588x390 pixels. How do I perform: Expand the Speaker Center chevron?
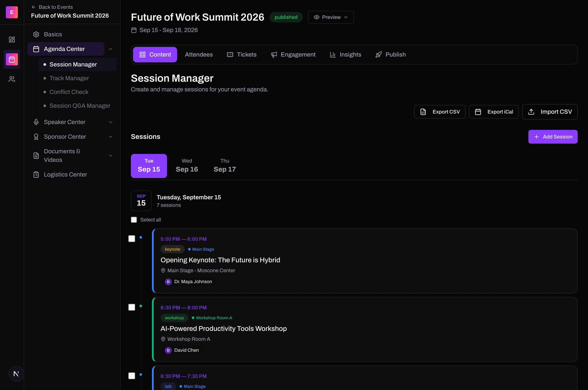111,122
